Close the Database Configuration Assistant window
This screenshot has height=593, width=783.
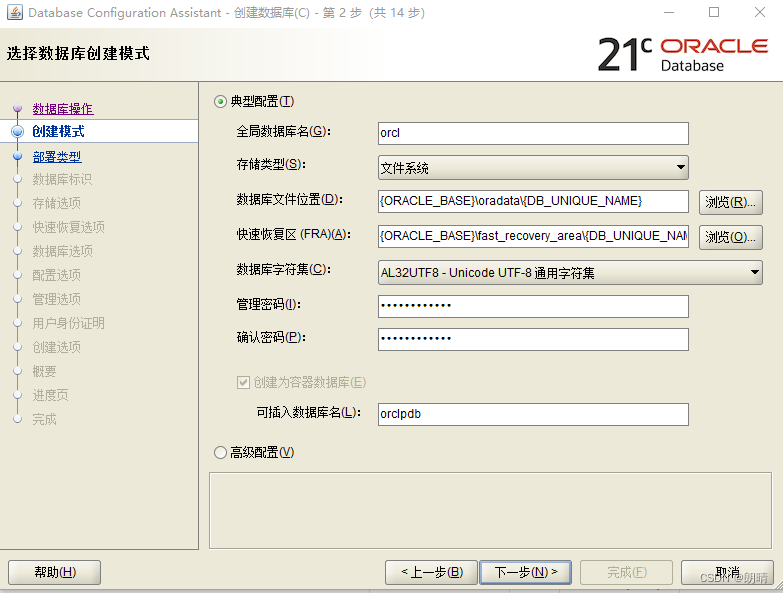point(760,12)
